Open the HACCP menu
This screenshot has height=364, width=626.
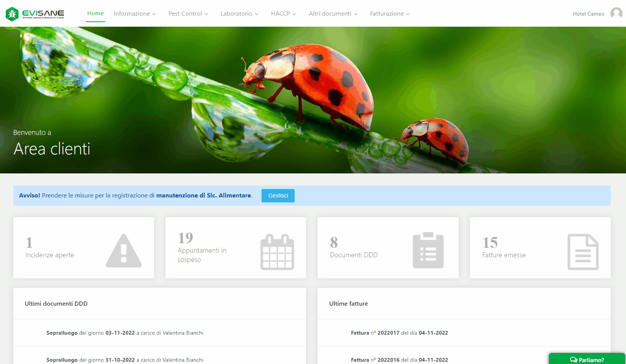click(x=283, y=14)
